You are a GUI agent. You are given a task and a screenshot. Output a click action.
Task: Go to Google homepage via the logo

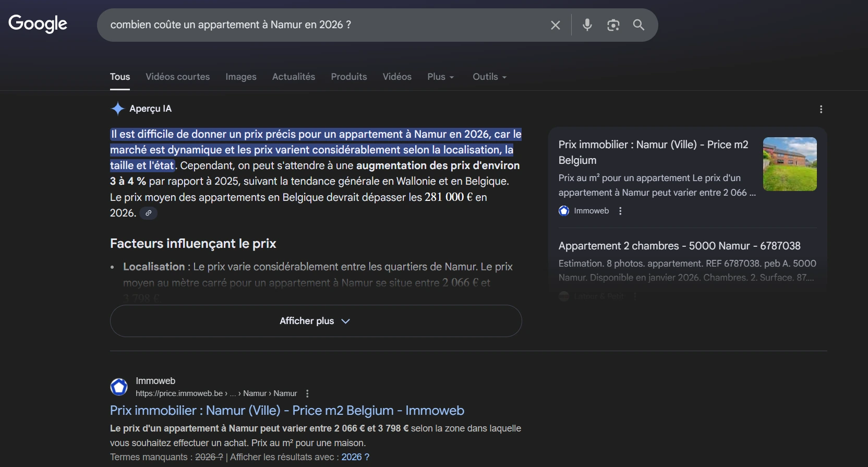click(x=38, y=23)
